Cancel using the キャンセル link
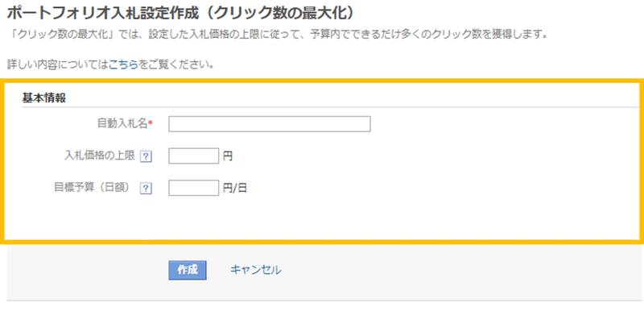 255,270
